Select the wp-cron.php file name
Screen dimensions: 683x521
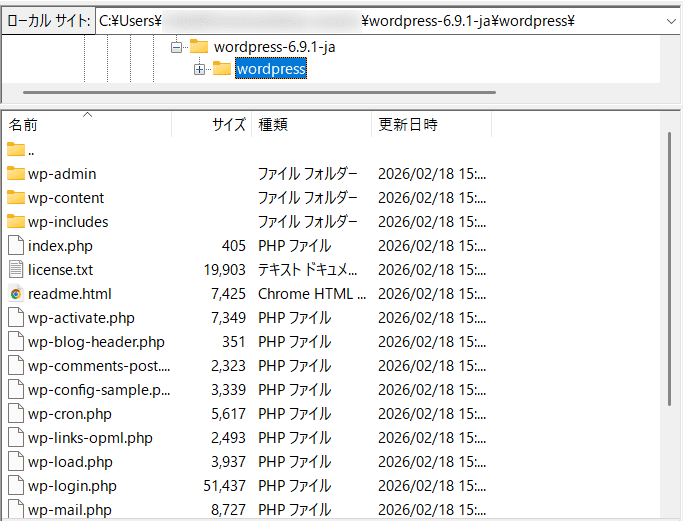(x=70, y=414)
